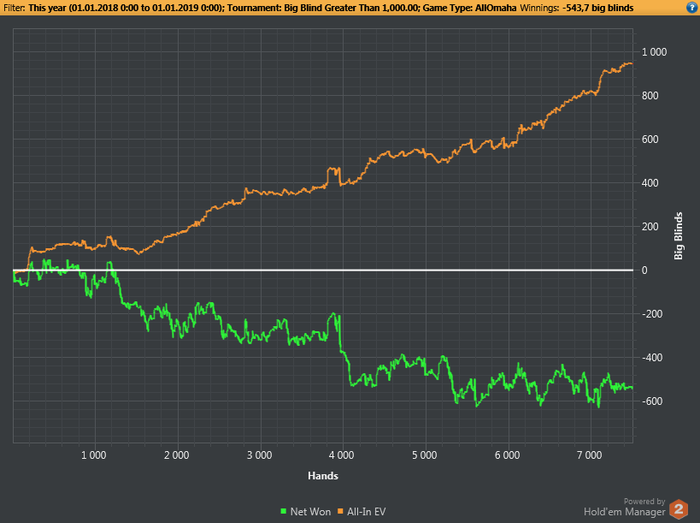Select the All-In EV legend label
Screen dimensions: 700x523
[x=366, y=512]
